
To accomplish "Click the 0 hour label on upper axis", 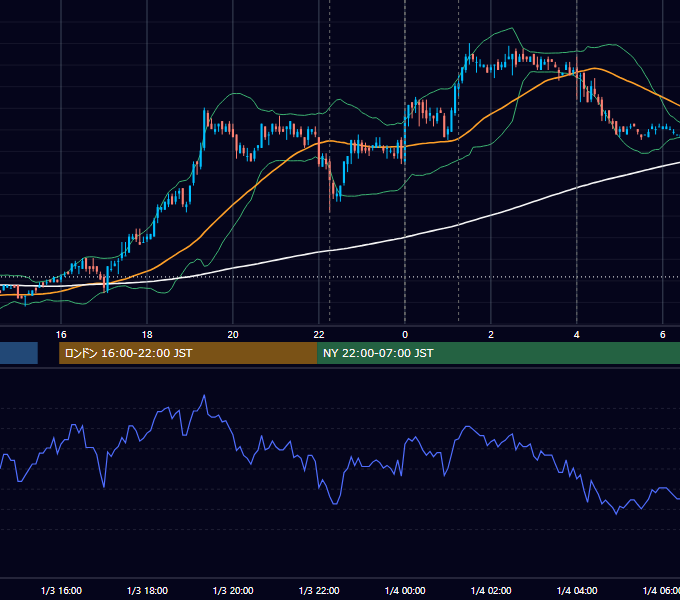I will (405, 335).
